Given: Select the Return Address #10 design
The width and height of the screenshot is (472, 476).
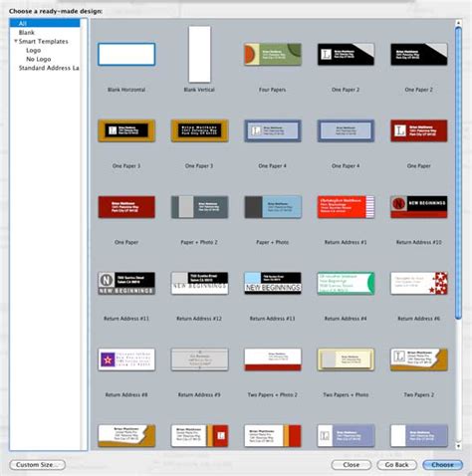Looking at the screenshot, I should 419,207.
